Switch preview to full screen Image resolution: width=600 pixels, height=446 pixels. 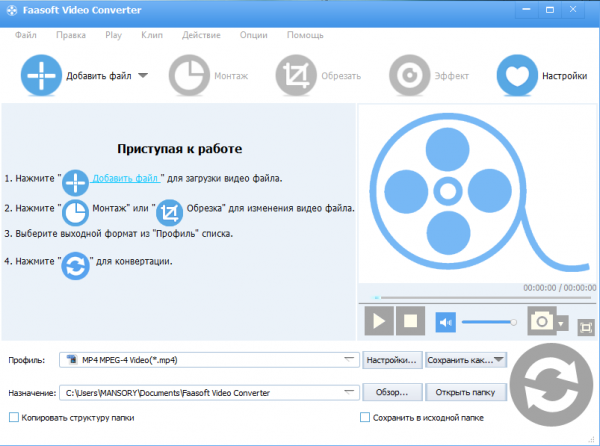(586, 327)
